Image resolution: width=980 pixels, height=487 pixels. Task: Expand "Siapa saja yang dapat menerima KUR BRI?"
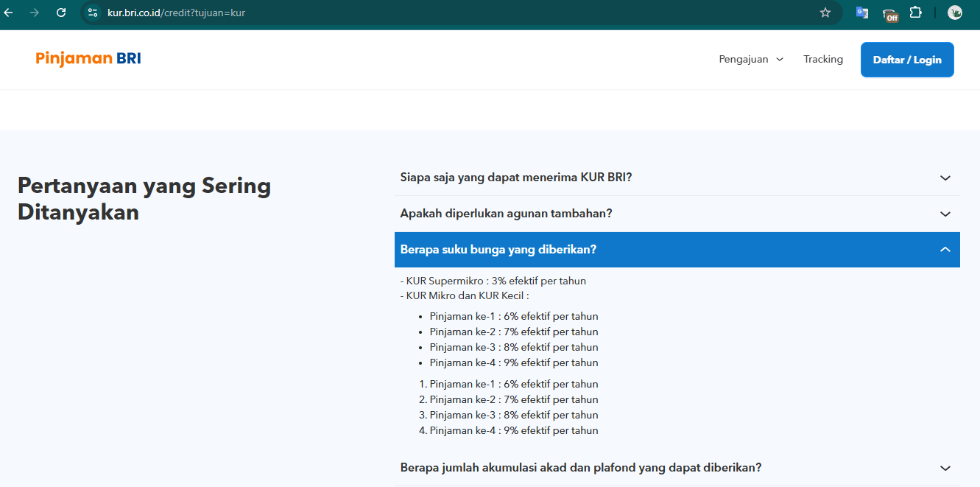pyautogui.click(x=516, y=178)
